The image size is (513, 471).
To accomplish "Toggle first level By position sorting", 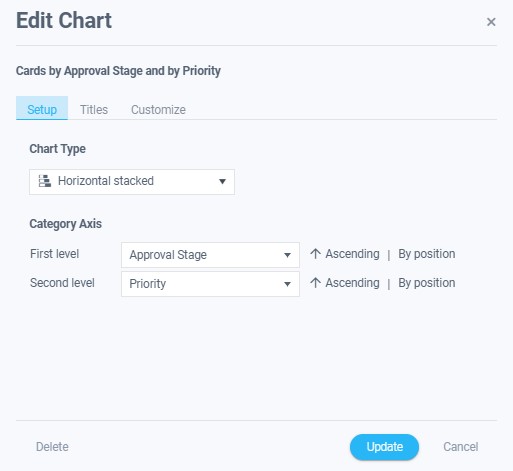I will click(427, 254).
